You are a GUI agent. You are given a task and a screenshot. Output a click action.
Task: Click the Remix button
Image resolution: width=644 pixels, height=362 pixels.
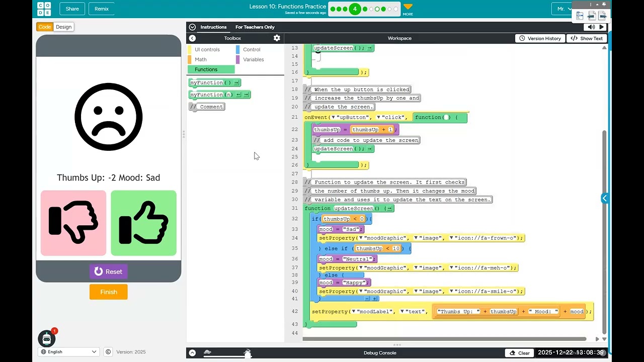(102, 9)
